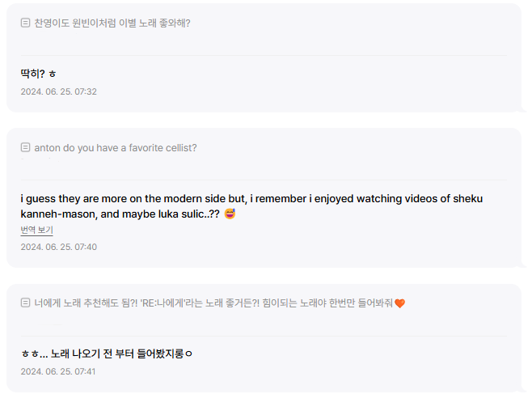
Task: Click the note icon before '찬영이도 원빈이처럼'
Action: pos(26,23)
